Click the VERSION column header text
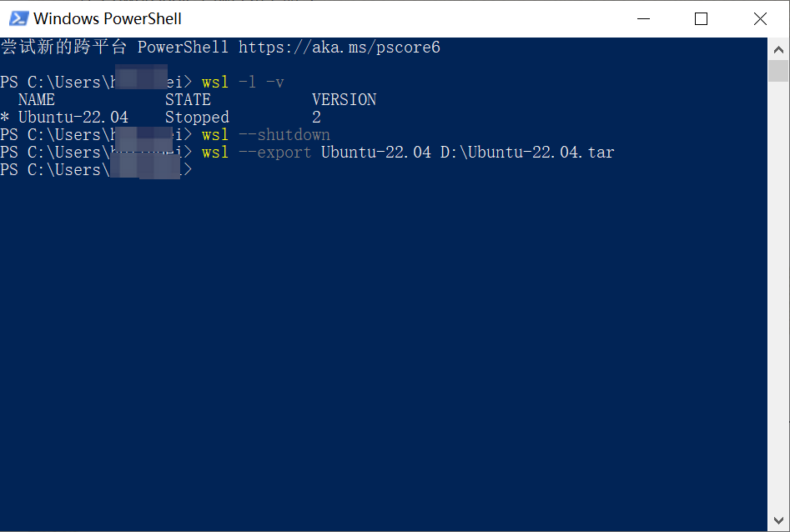The image size is (790, 532). (x=344, y=99)
